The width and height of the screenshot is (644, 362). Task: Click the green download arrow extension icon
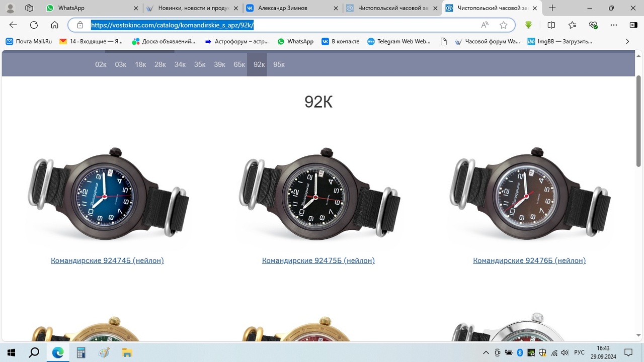(x=528, y=25)
